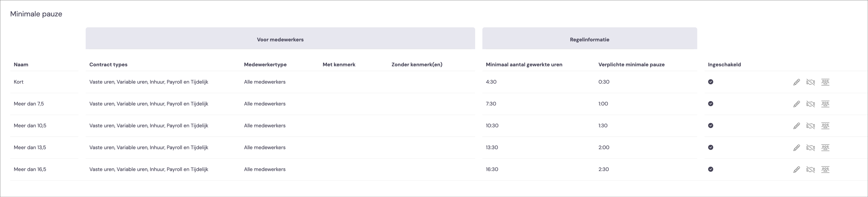Viewport: 868px width, 197px height.
Task: Click the Naam column header
Action: [x=21, y=64]
